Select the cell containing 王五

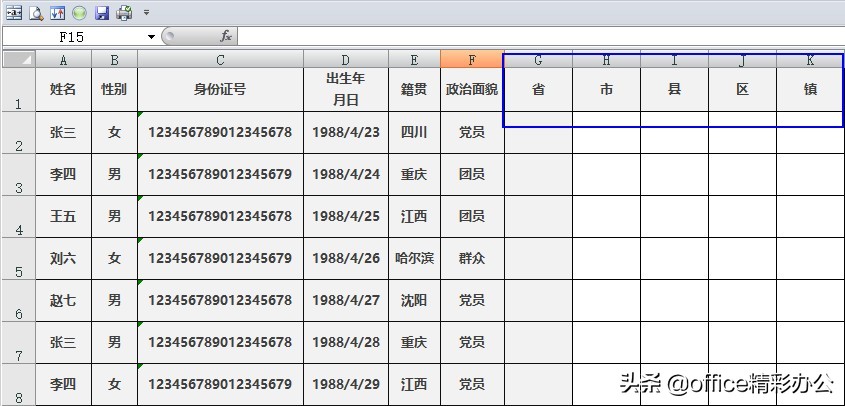tap(64, 217)
